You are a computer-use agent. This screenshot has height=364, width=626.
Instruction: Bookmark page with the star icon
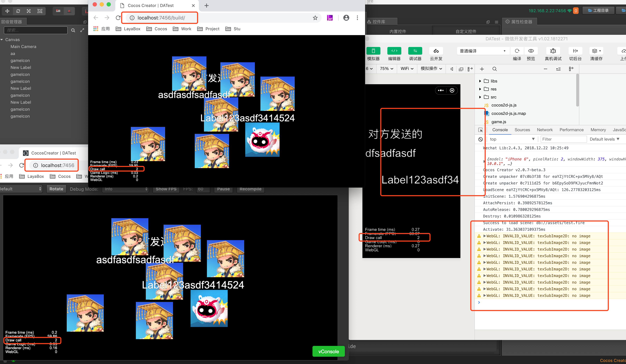click(x=315, y=18)
